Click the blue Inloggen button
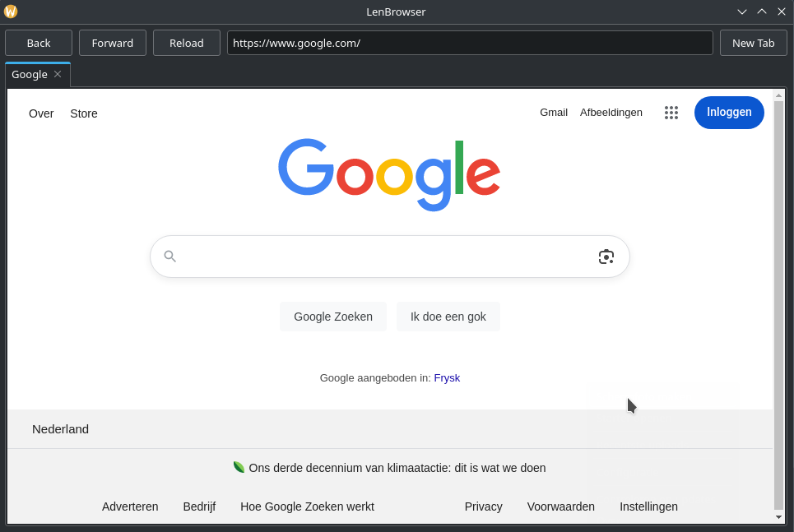Viewport: 794px width, 532px height. click(x=729, y=113)
